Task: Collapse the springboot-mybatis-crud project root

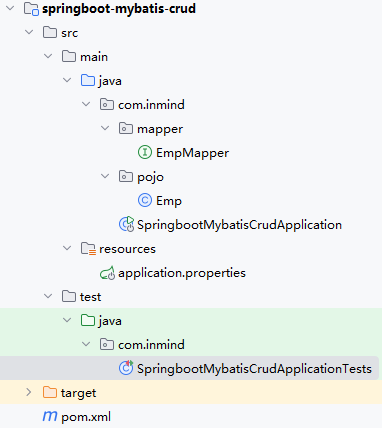Action: [11, 8]
